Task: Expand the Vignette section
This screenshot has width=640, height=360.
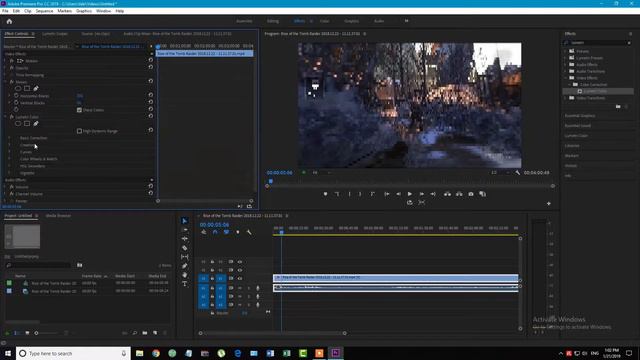Action: [x=10, y=173]
